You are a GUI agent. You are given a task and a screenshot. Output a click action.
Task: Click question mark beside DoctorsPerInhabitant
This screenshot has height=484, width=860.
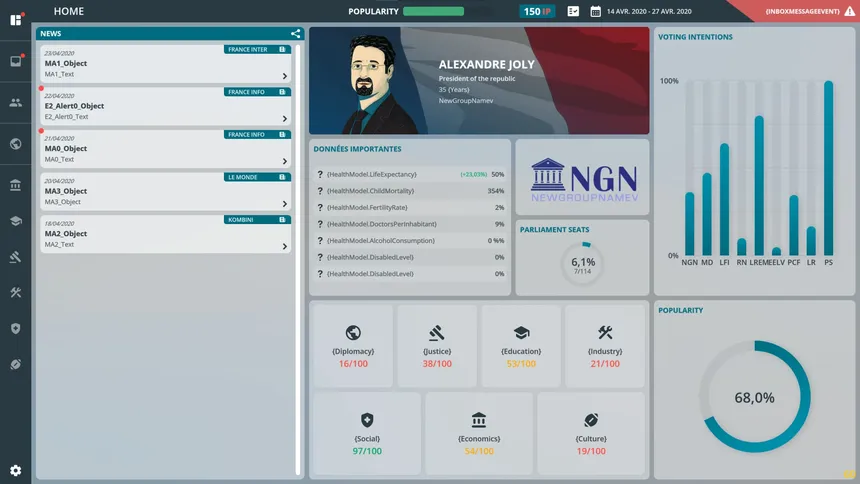click(x=320, y=224)
